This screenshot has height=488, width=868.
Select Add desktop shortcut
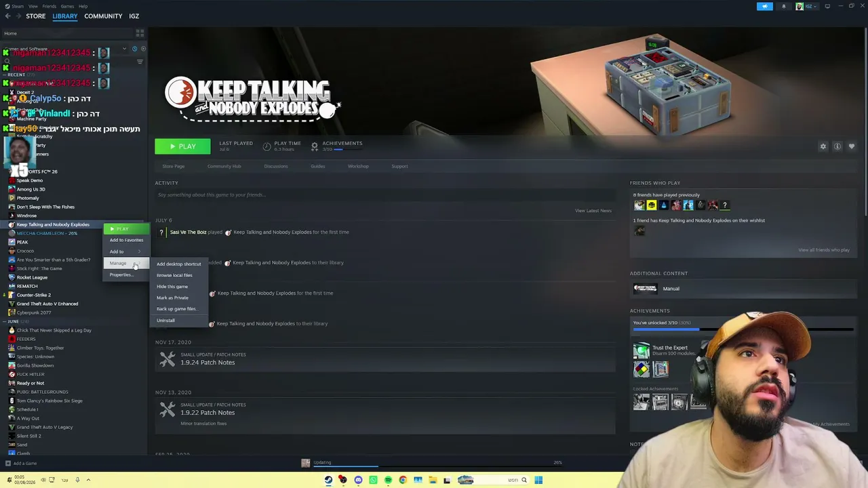click(179, 264)
